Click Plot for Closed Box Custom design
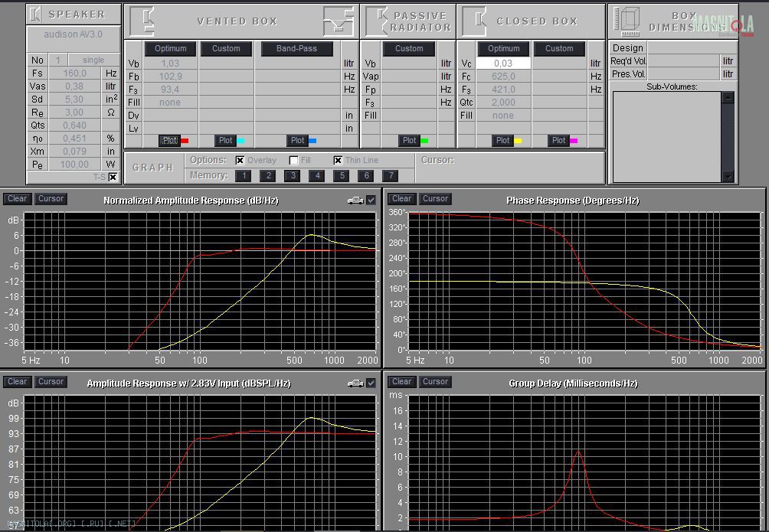Image resolution: width=769 pixels, height=532 pixels. pyautogui.click(x=558, y=141)
